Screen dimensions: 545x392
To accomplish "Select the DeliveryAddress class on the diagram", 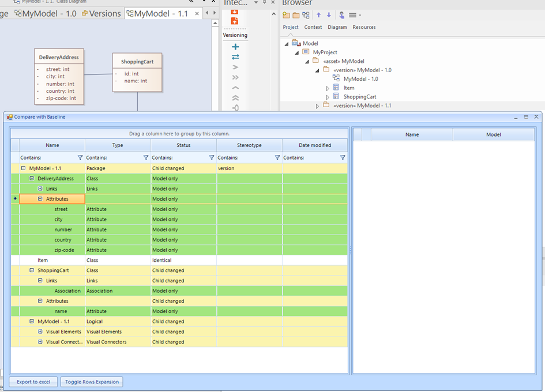I will coord(59,77).
